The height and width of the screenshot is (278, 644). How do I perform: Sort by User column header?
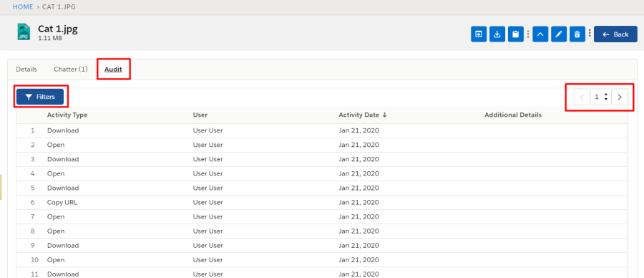point(200,115)
